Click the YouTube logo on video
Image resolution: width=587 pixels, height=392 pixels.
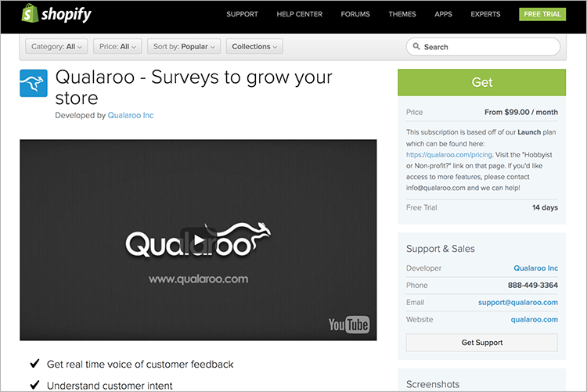tap(349, 325)
